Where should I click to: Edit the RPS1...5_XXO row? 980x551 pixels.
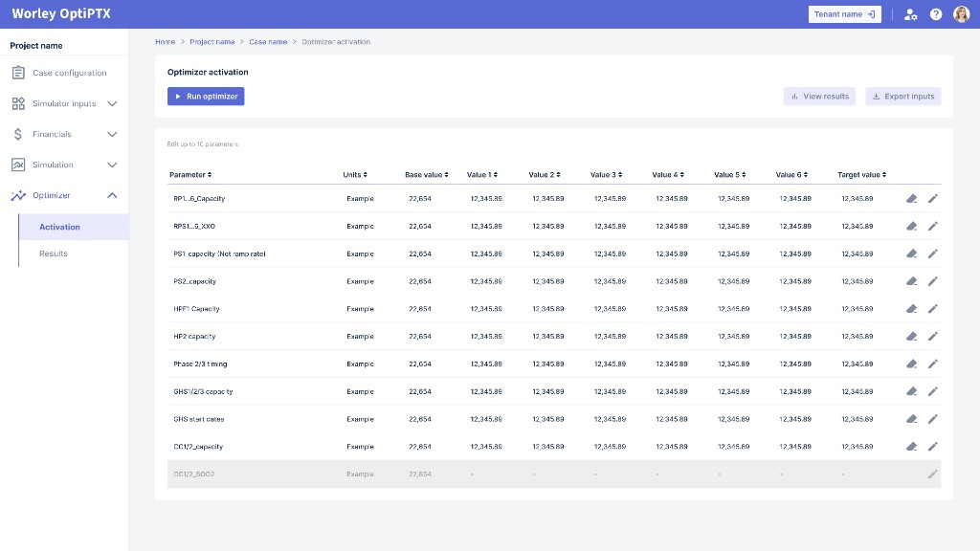[x=932, y=226]
